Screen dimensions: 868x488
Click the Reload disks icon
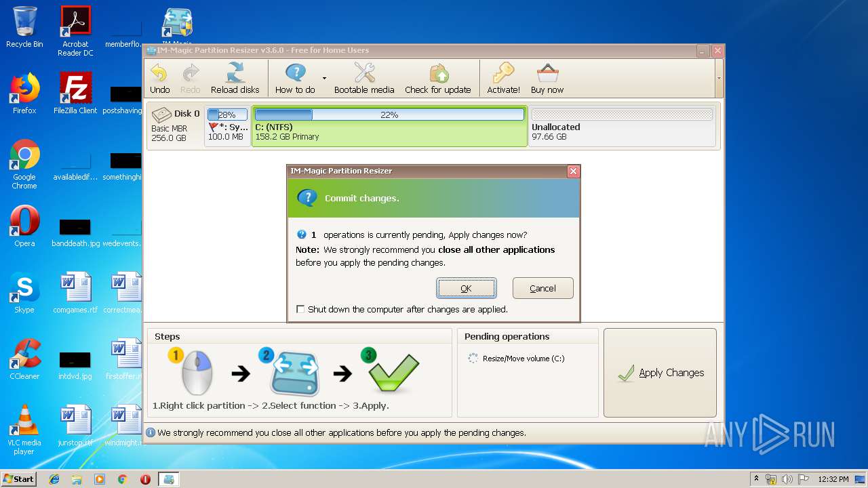(x=235, y=74)
